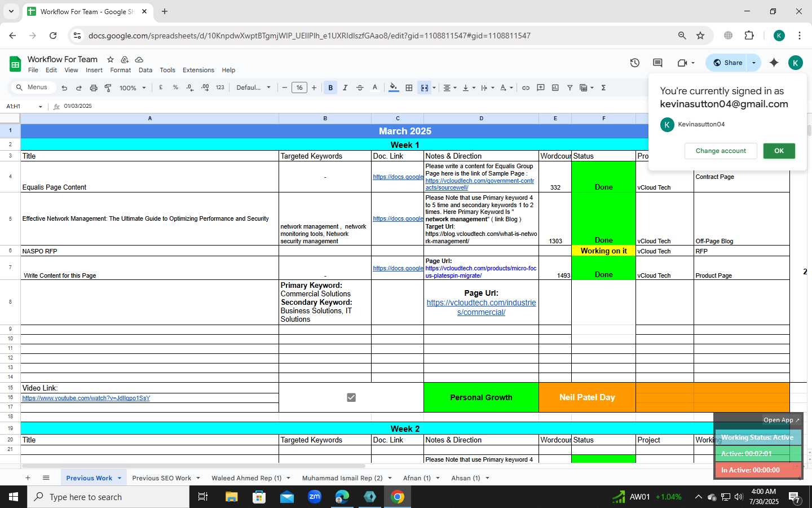Expand merge cells type dropdown arrow
Viewport: 812px width, 508px height.
[434, 87]
